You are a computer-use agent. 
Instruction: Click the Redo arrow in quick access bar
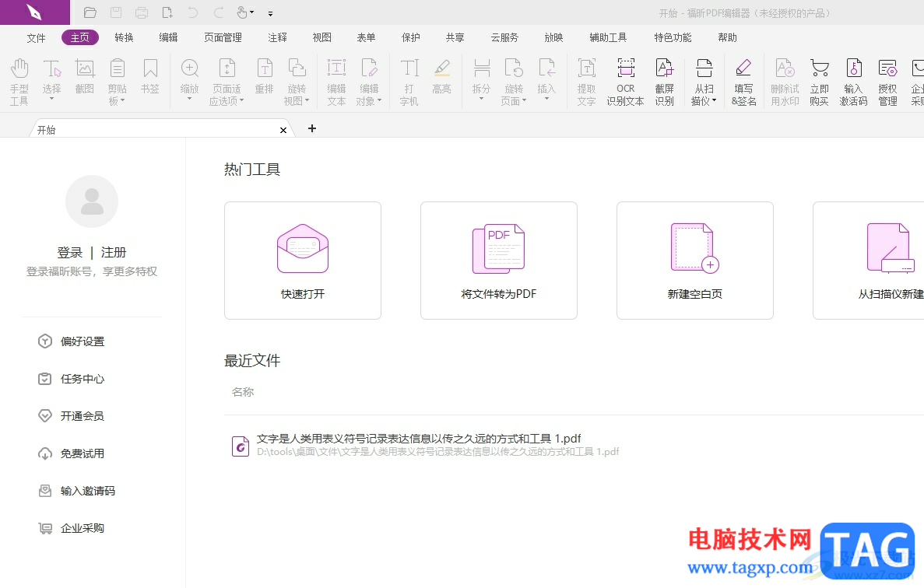pos(219,12)
